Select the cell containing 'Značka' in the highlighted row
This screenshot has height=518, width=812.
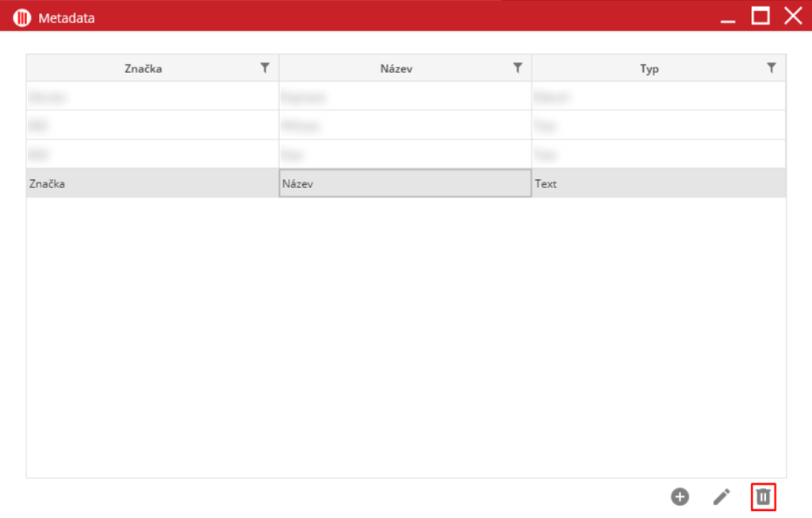[x=151, y=183]
